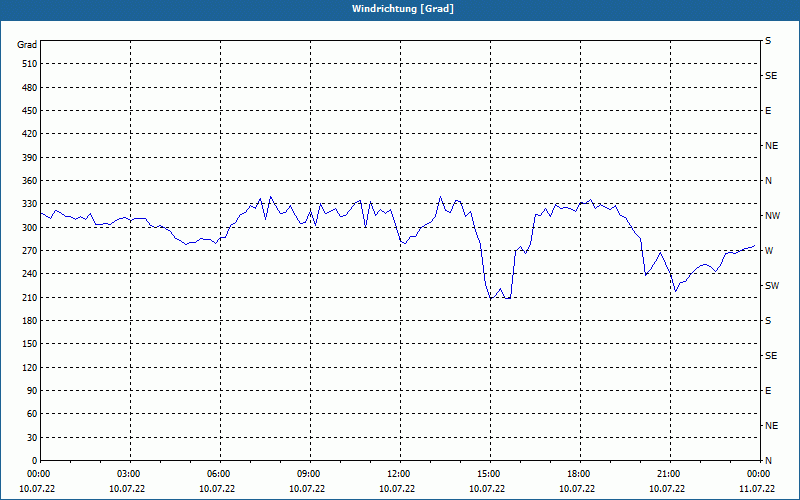Screen dimensions: 800x500
Task: Click the y-axis value '90'
Action: point(32,391)
